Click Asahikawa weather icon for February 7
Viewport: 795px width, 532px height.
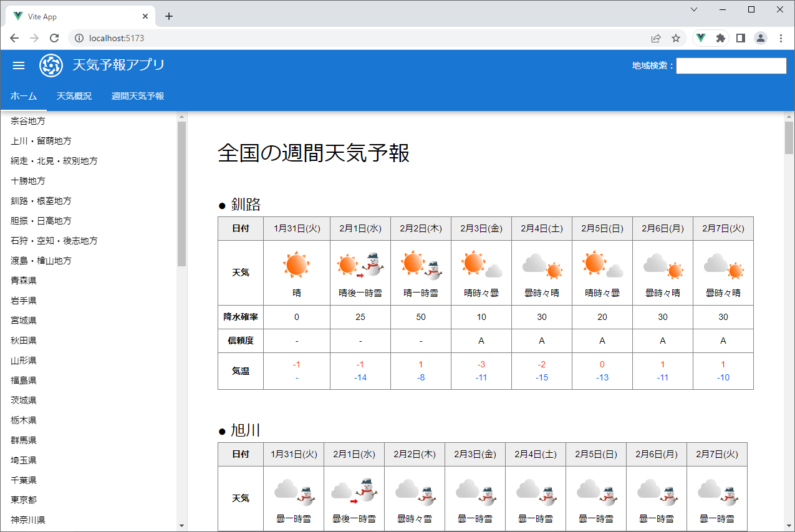[x=717, y=491]
